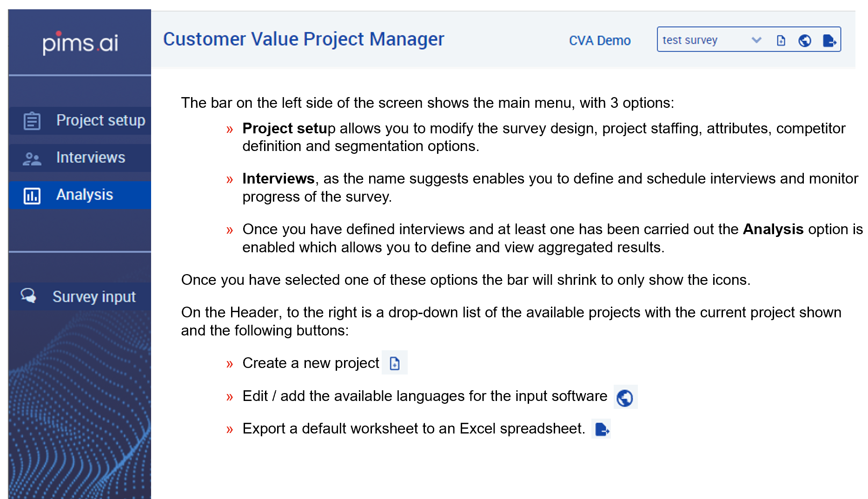This screenshot has width=868, height=499.
Task: Click the Analysis bar chart icon
Action: click(x=32, y=196)
